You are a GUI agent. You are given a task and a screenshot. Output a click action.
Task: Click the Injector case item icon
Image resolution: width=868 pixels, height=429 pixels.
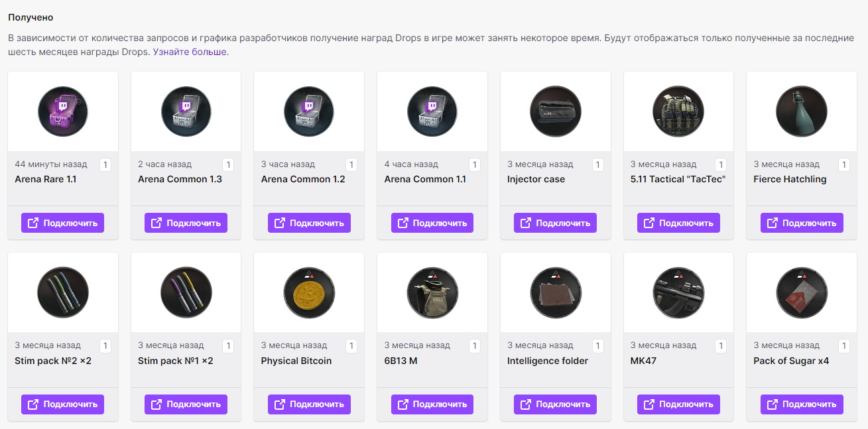pos(556,111)
